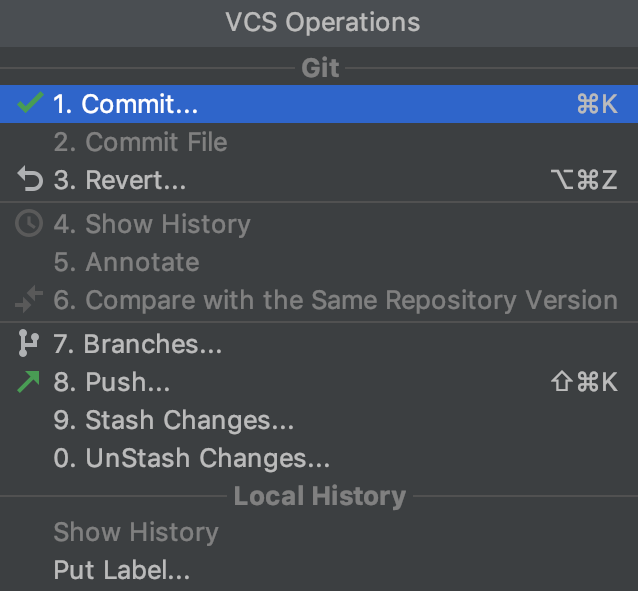Open the "7. Branches..." popup
This screenshot has height=591, width=638.
[138, 345]
